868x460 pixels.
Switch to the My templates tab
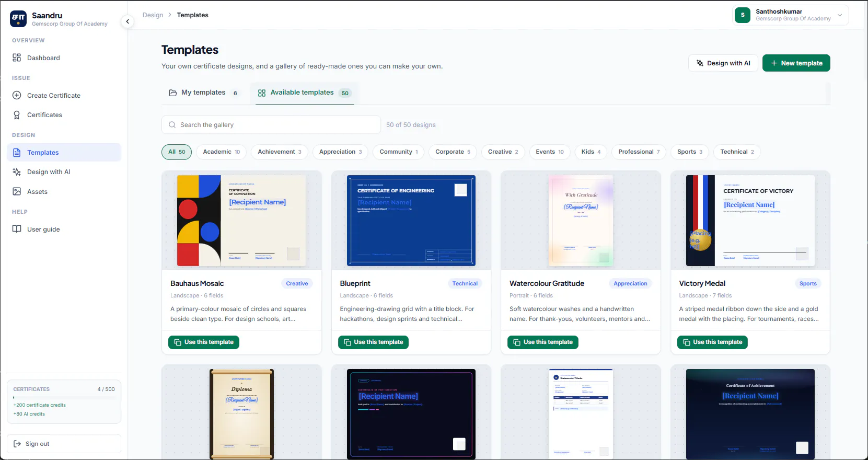[203, 93]
